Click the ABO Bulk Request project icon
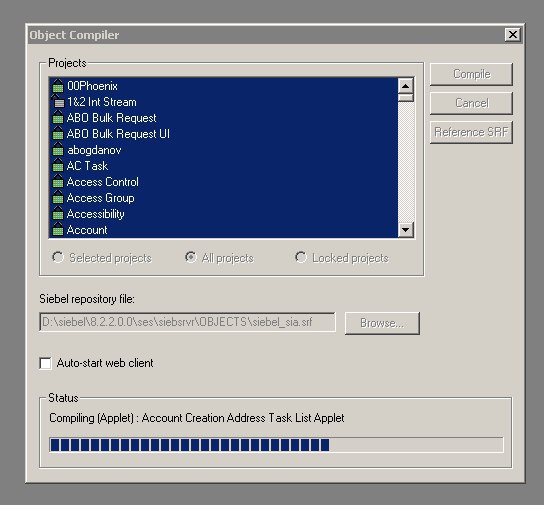The width and height of the screenshot is (544, 505). tap(58, 118)
